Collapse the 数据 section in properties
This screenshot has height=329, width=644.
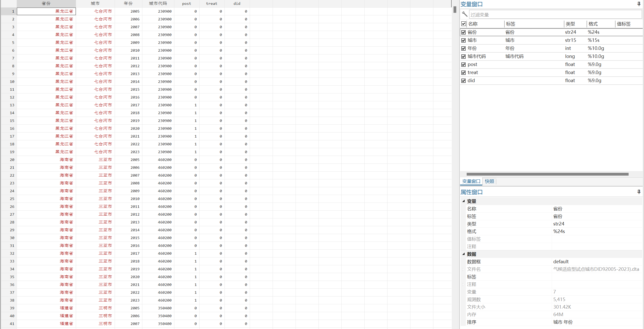(x=463, y=254)
